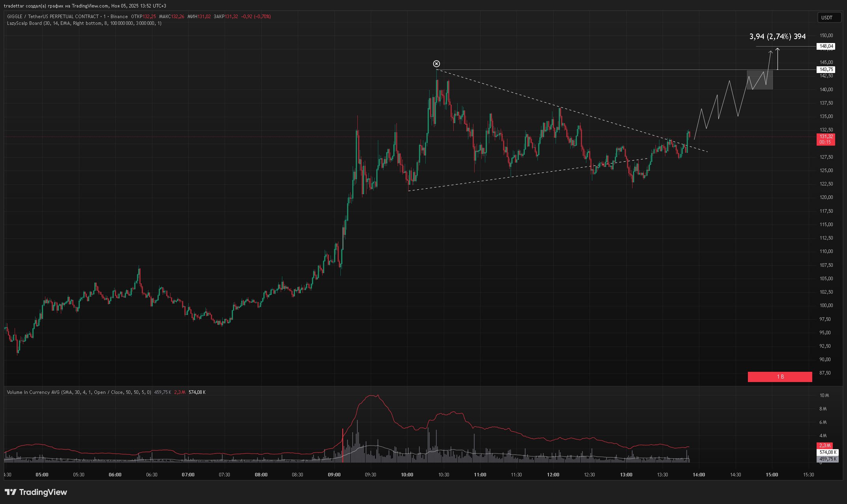The image size is (847, 504).
Task: Click the TradingView logo at the bottom left
Action: coord(36,492)
